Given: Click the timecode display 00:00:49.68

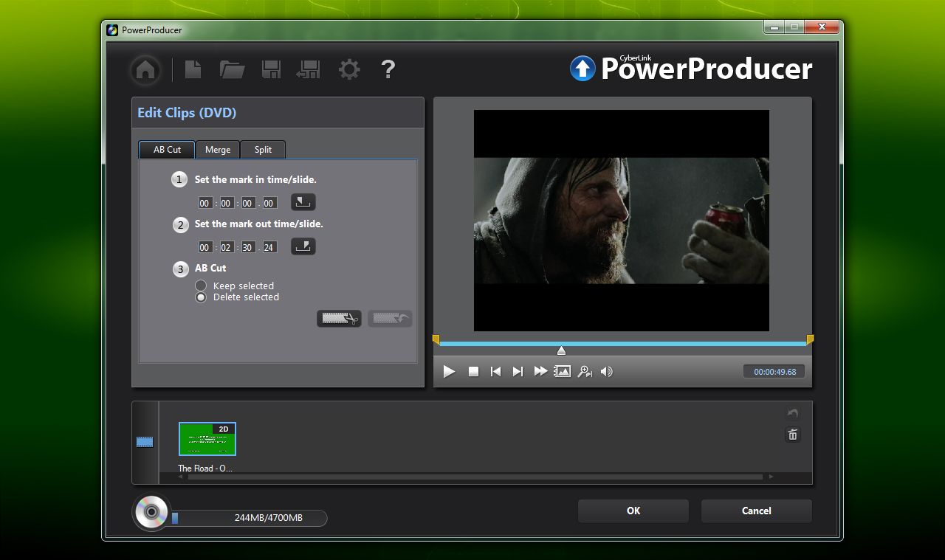Looking at the screenshot, I should click(774, 372).
